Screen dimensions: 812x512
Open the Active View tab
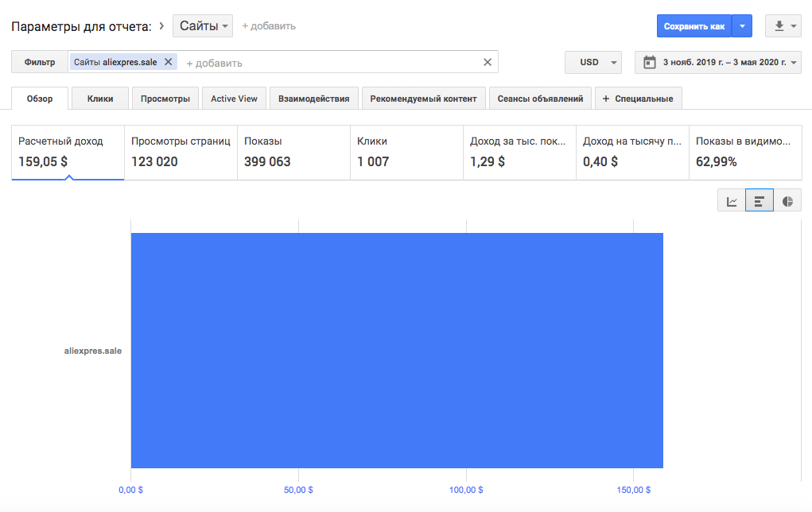click(234, 99)
